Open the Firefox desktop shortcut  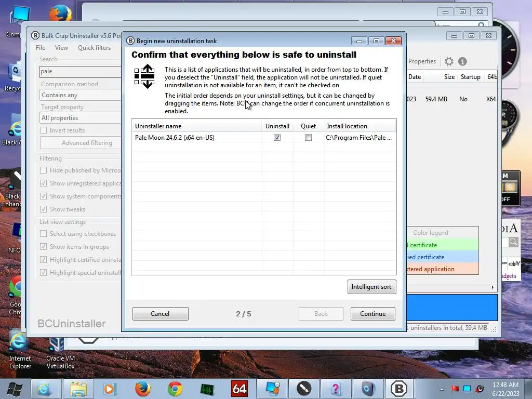60,14
